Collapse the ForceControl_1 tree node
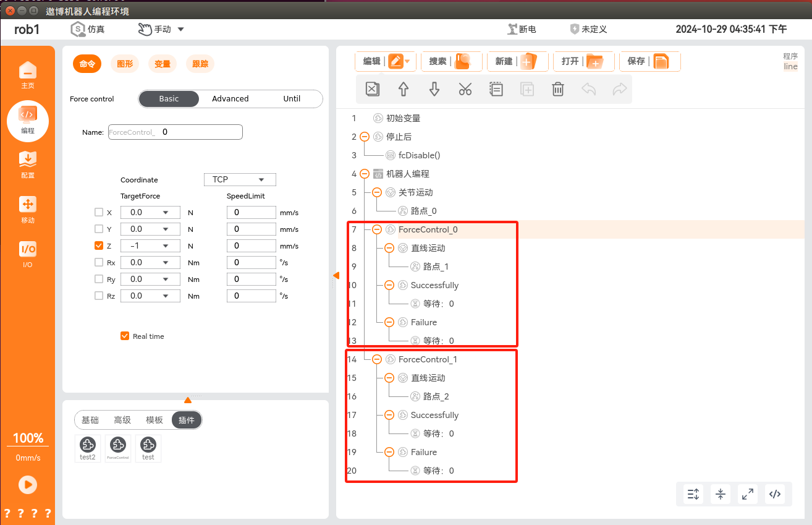Screen dimensions: 812x525 [x=377, y=359]
